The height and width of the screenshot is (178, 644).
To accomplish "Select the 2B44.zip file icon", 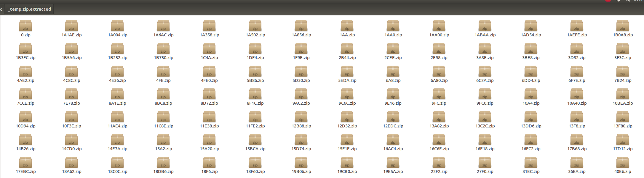I will pyautogui.click(x=347, y=48).
